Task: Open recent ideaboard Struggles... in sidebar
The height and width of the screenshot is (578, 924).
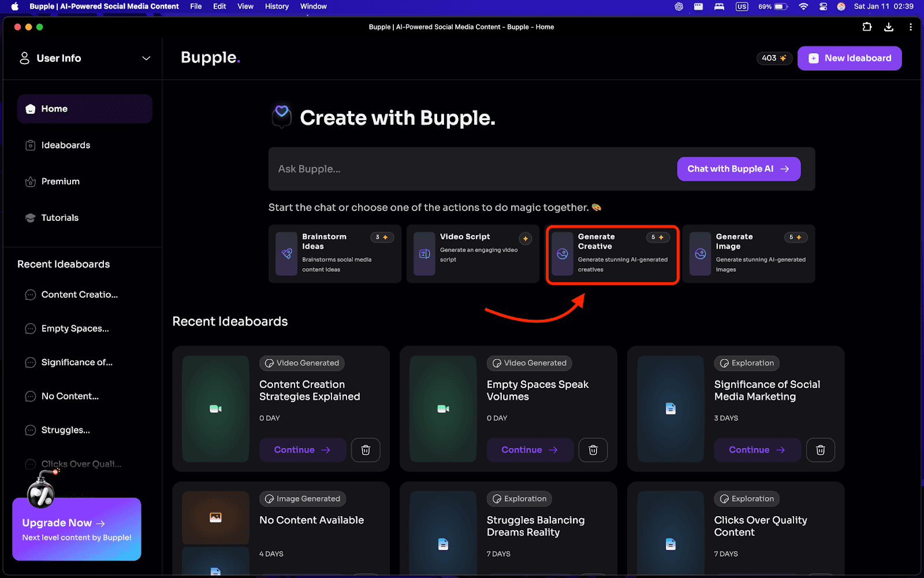Action: pyautogui.click(x=58, y=430)
